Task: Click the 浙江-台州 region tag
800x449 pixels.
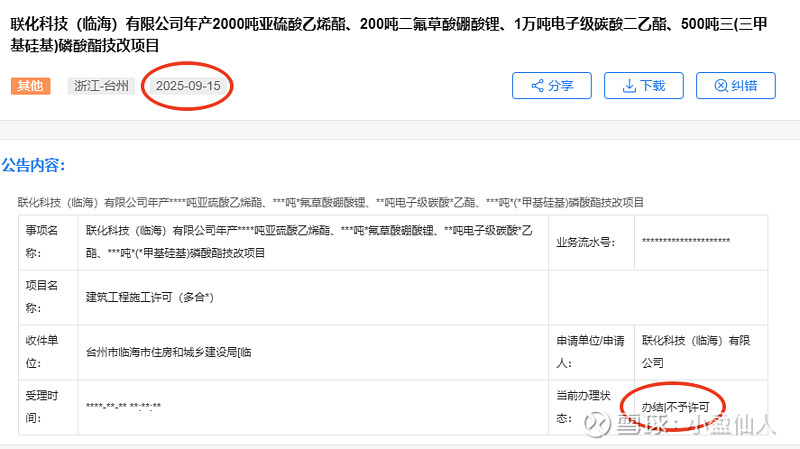Action: tap(101, 86)
